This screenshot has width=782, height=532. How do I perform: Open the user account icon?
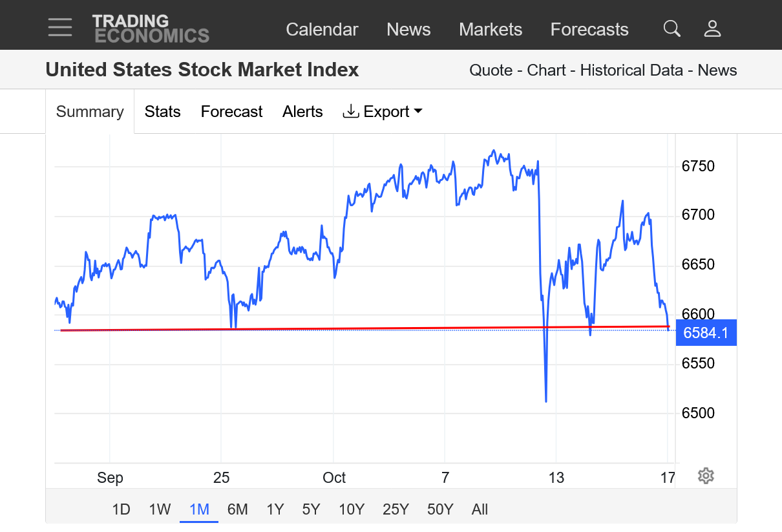[x=712, y=28]
